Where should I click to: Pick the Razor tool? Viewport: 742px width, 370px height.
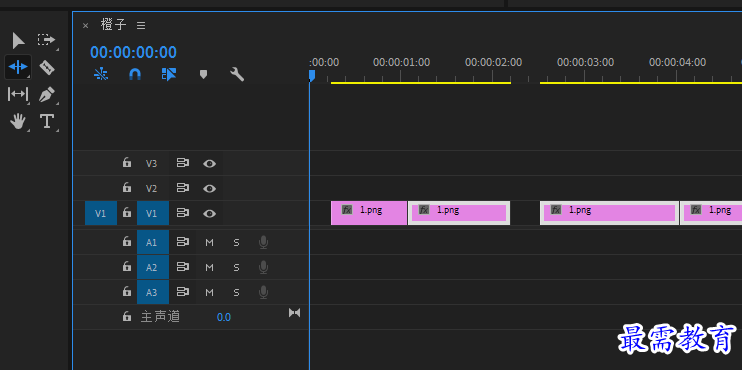[46, 68]
